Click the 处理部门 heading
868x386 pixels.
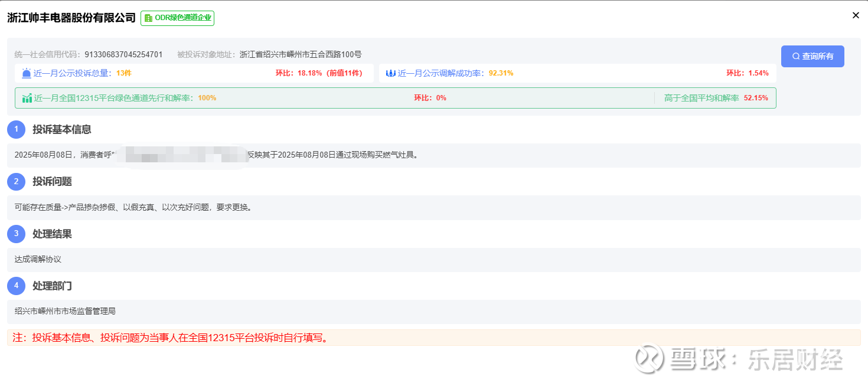tap(52, 286)
